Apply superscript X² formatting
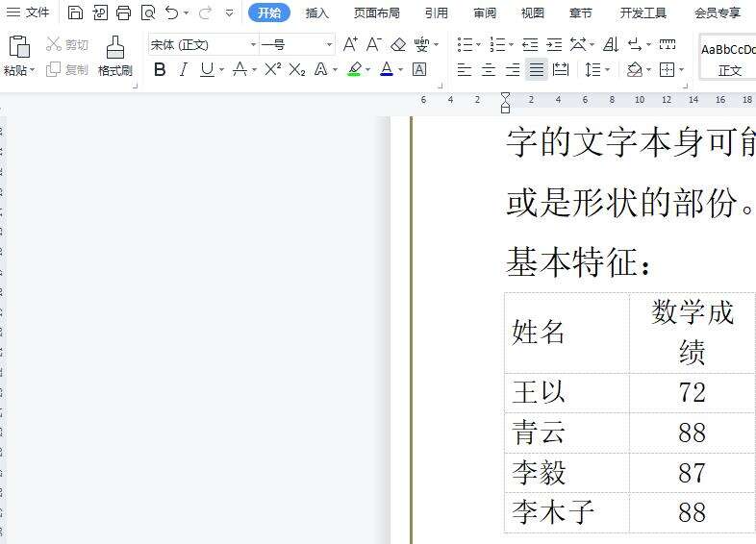 272,69
